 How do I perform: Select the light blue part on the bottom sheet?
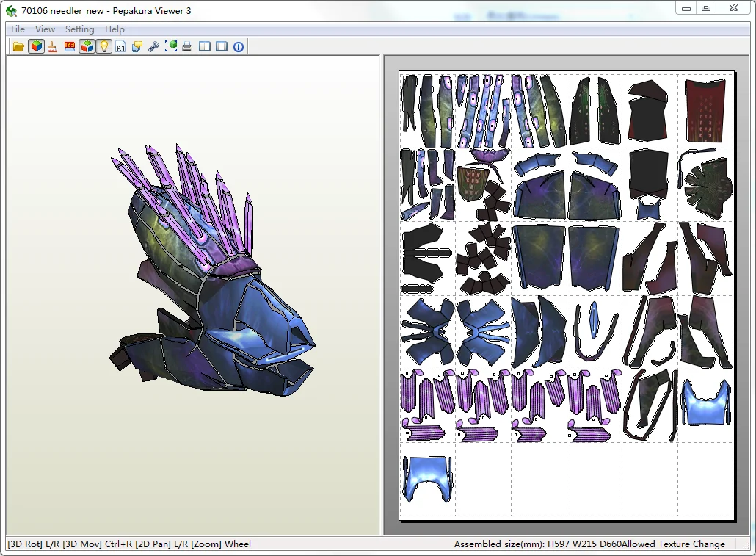(x=427, y=480)
